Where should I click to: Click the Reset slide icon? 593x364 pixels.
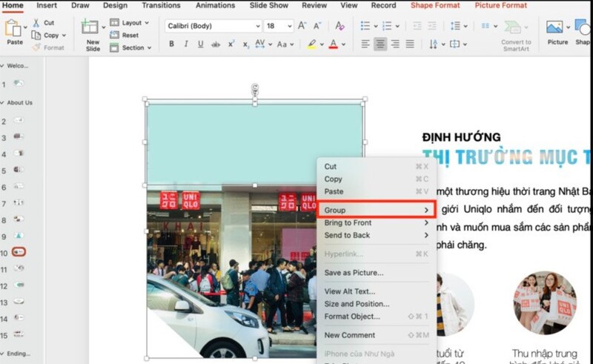click(114, 35)
